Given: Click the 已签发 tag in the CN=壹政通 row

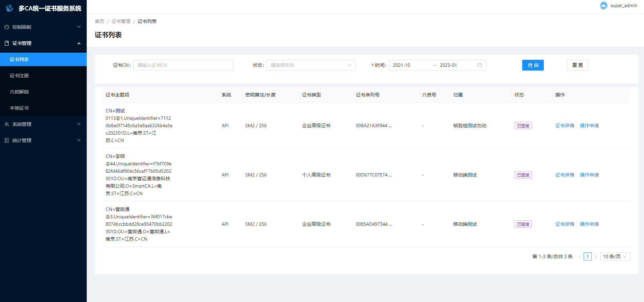Looking at the screenshot, I should tap(523, 224).
